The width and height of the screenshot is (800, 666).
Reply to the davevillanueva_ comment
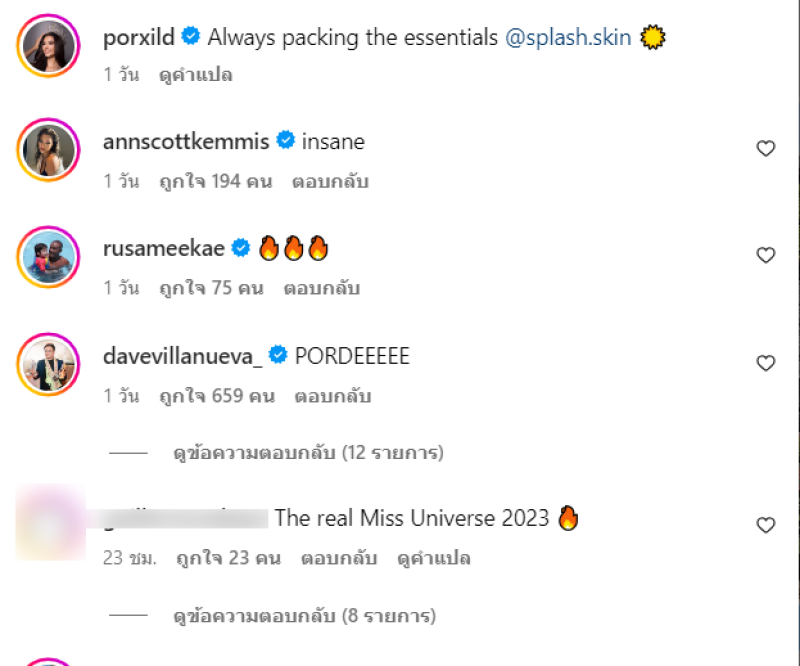tap(332, 396)
